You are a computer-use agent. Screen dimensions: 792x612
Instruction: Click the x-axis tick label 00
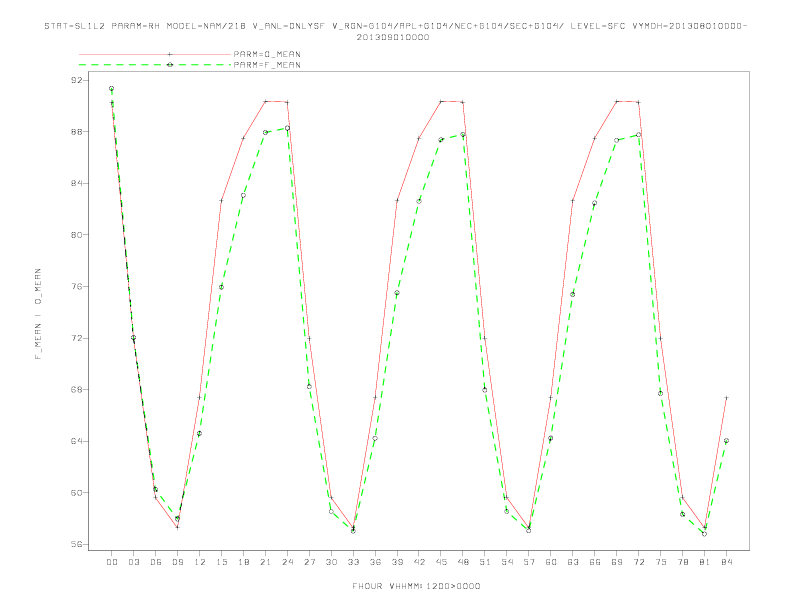[x=112, y=562]
